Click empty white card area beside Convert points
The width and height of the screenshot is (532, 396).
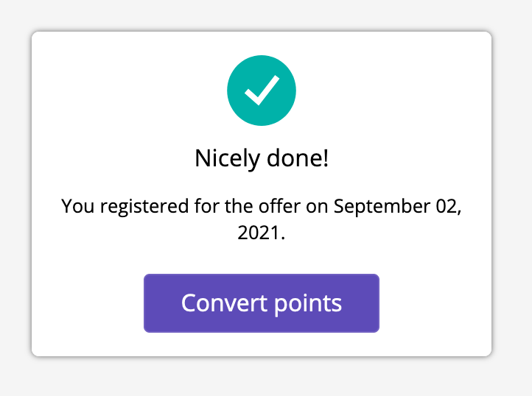click(x=434, y=303)
